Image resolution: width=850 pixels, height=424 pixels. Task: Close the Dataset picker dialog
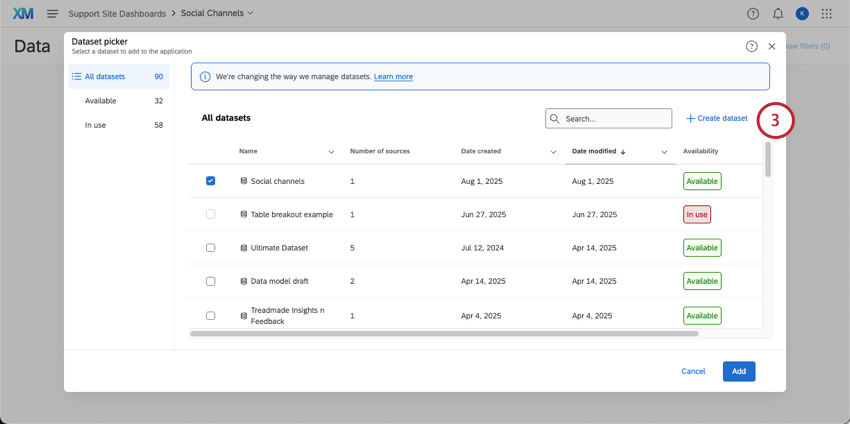point(772,46)
